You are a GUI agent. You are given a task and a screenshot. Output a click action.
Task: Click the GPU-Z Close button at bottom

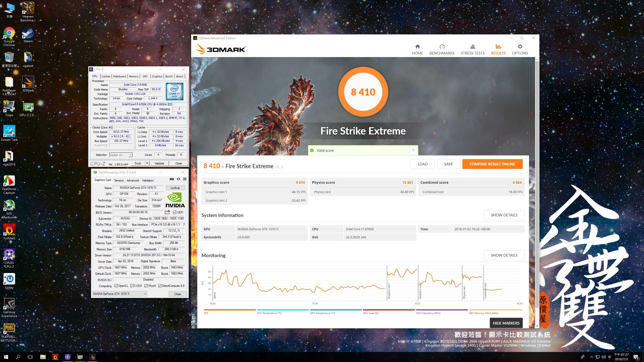tap(178, 294)
